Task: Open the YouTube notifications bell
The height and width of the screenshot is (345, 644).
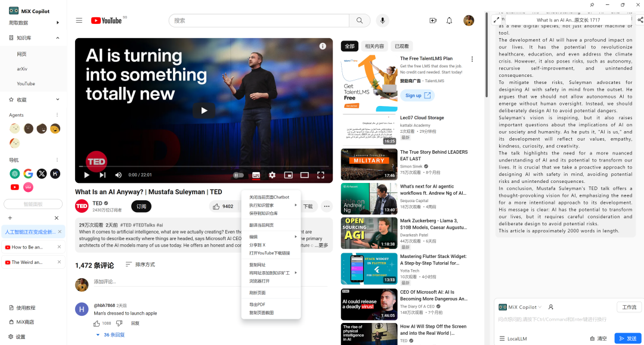Action: point(450,20)
